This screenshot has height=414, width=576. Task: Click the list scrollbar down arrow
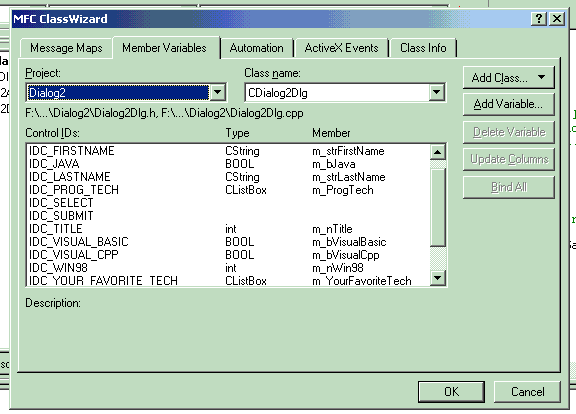[438, 278]
